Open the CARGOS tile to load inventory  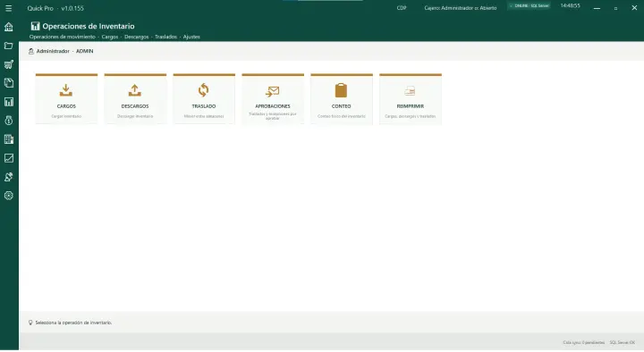coord(66,99)
